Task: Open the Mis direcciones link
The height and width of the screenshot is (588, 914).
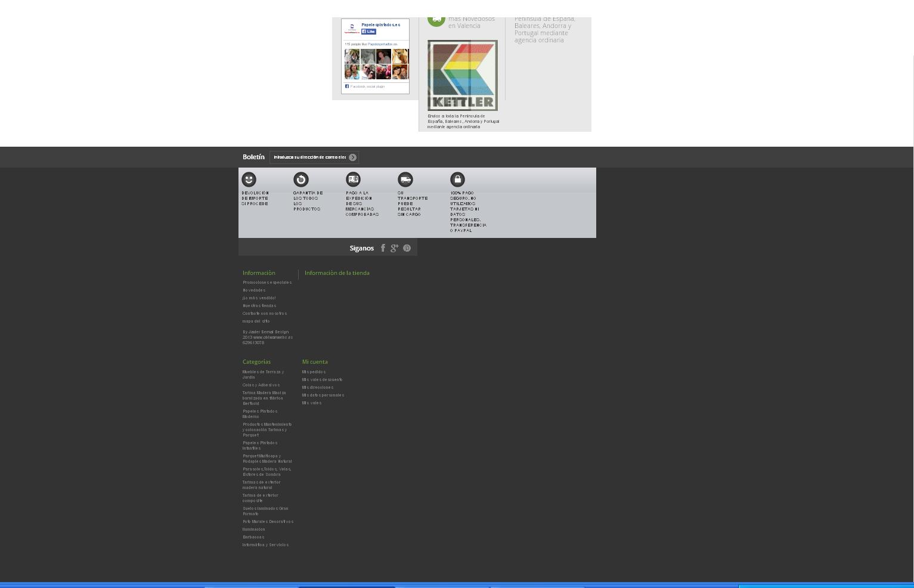Action: (318, 388)
